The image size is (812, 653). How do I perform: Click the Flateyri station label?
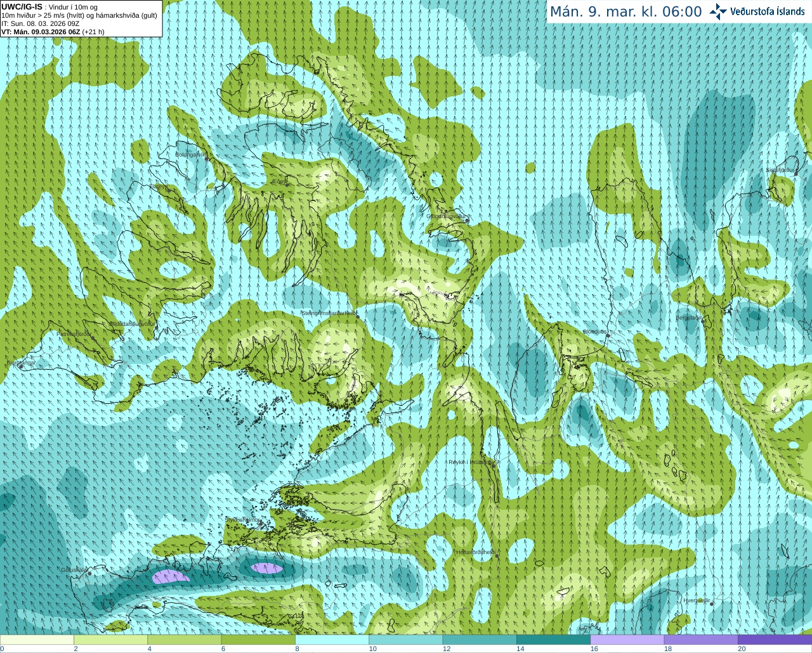(x=159, y=186)
